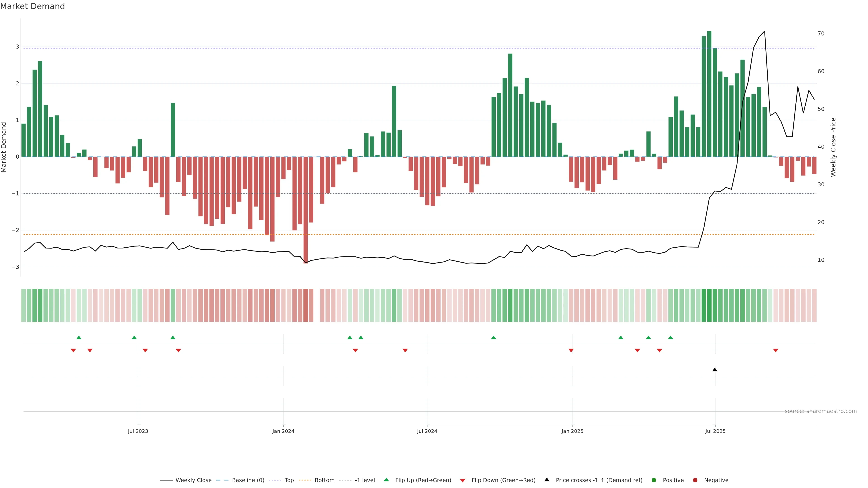Click the Weekly Close Price axis title
Image resolution: width=868 pixels, height=488 pixels.
coord(833,147)
